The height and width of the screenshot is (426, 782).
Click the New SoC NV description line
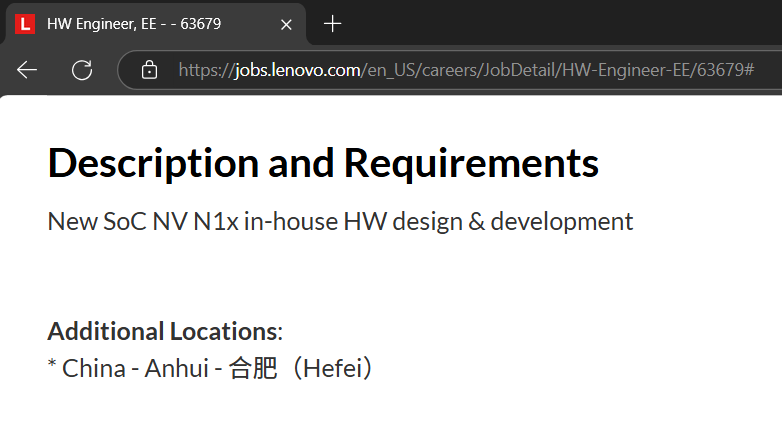click(x=340, y=221)
